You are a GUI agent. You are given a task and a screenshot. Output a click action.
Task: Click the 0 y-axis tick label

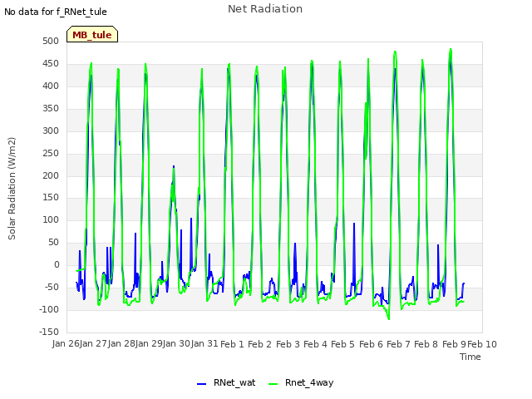pos(57,264)
